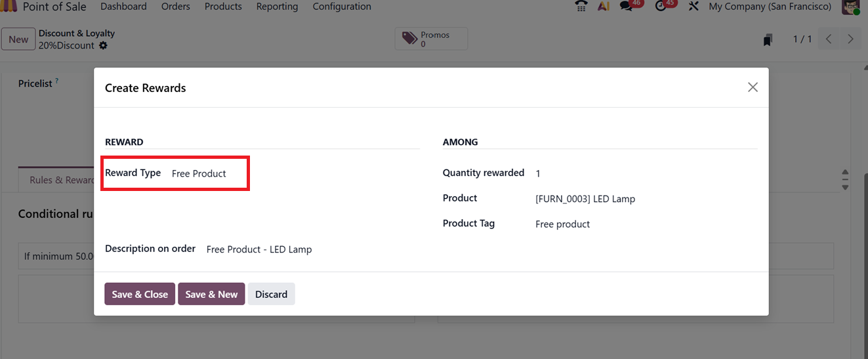This screenshot has height=359, width=868.
Task: Click the Save & Close button
Action: coord(140,294)
